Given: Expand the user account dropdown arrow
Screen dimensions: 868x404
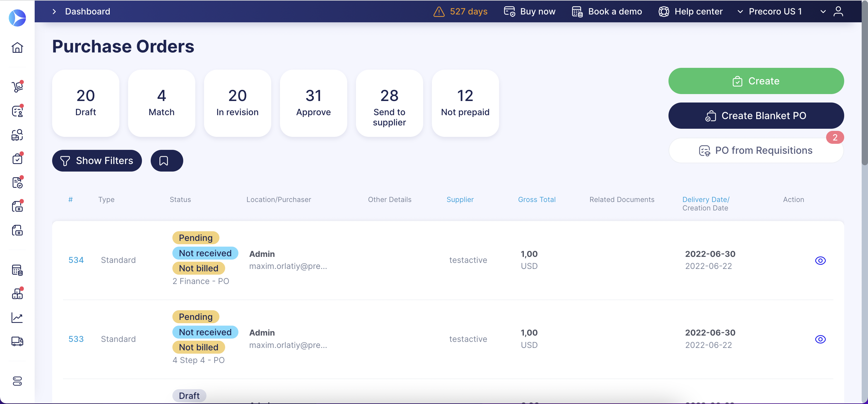Looking at the screenshot, I should pyautogui.click(x=823, y=11).
